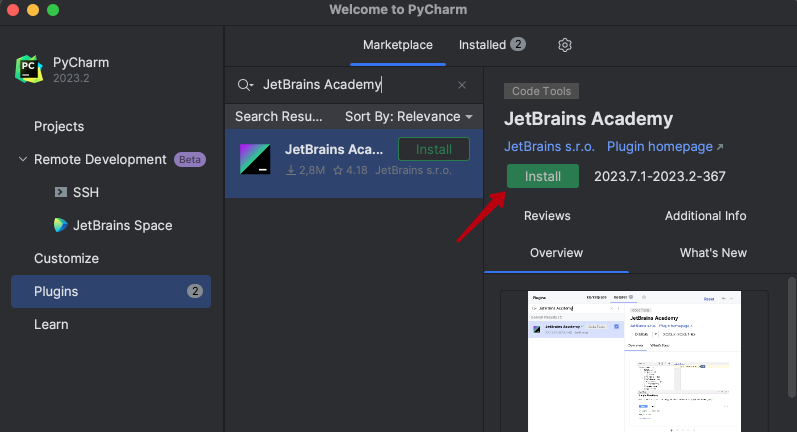Viewport: 797px width, 432px height.
Task: Clear search with the X icon
Action: [x=462, y=85]
